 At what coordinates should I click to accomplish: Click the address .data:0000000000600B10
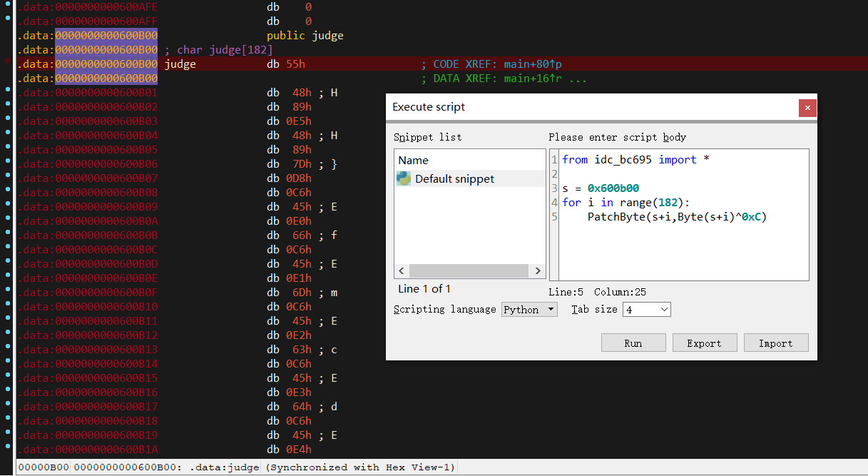[x=87, y=307]
